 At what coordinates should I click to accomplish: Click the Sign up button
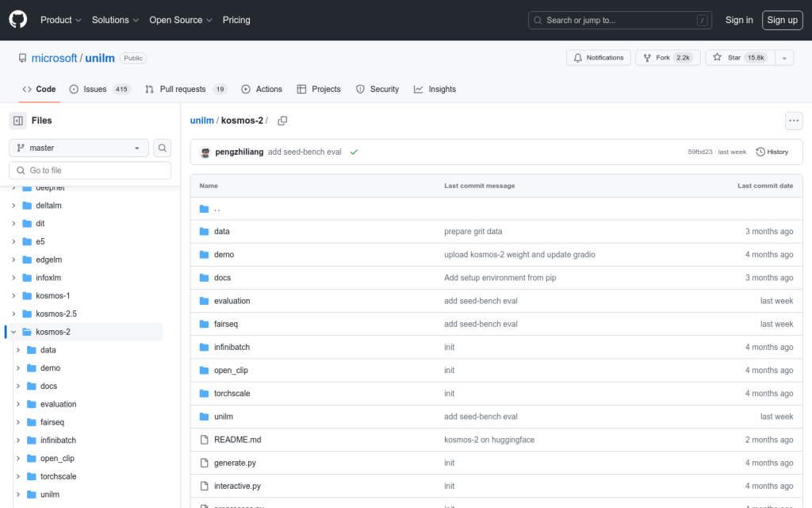(782, 20)
